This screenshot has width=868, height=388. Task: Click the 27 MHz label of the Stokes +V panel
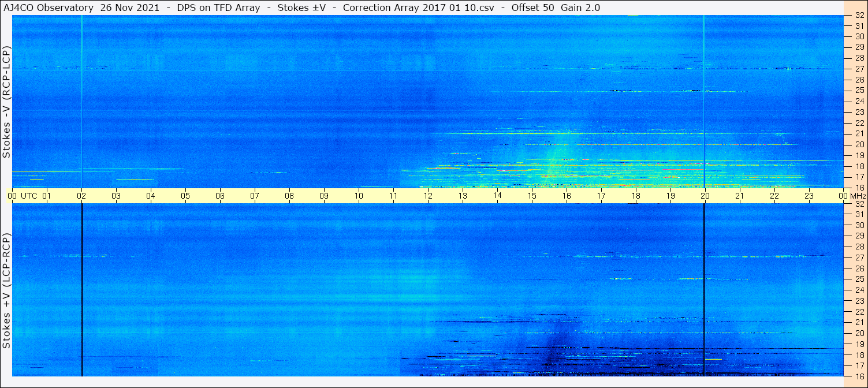[859, 257]
